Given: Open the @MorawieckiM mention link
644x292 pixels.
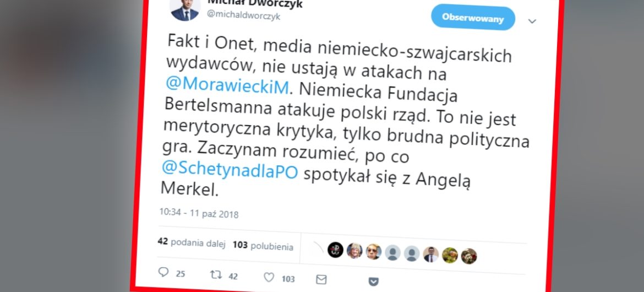Looking at the screenshot, I should 228,84.
